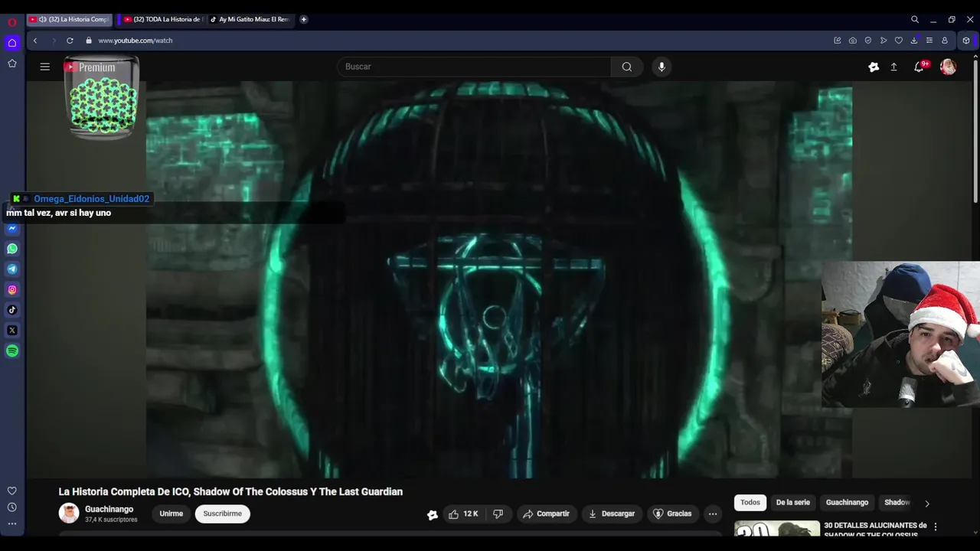
Task: Open YouTube notifications bell
Action: [x=919, y=67]
